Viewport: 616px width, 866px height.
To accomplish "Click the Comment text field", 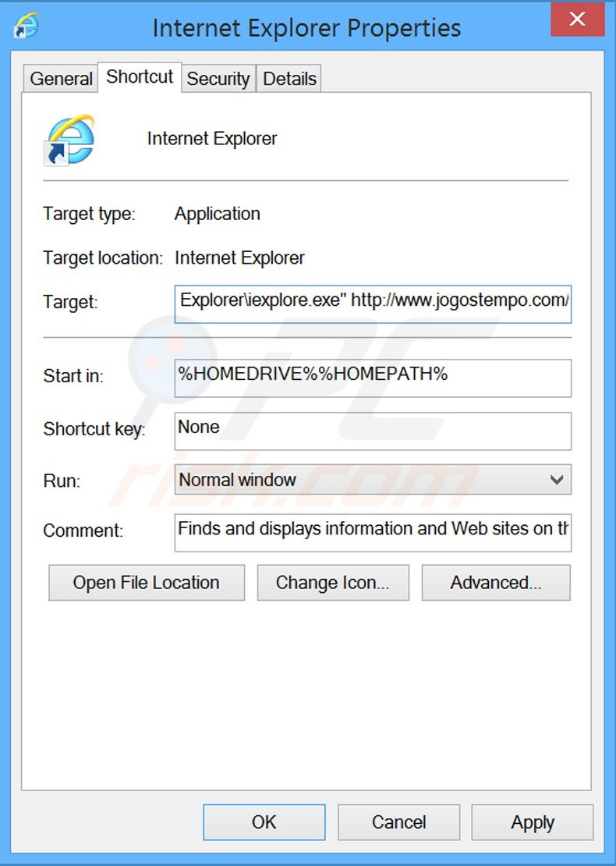I will pos(373,532).
